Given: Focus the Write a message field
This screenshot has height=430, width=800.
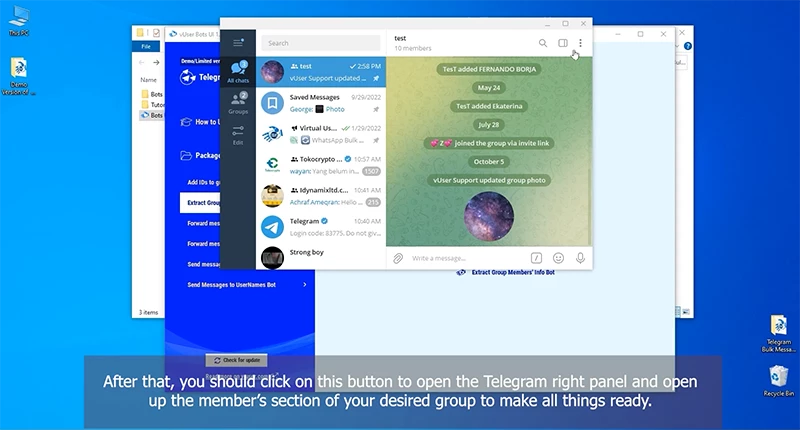Looking at the screenshot, I should [467, 258].
